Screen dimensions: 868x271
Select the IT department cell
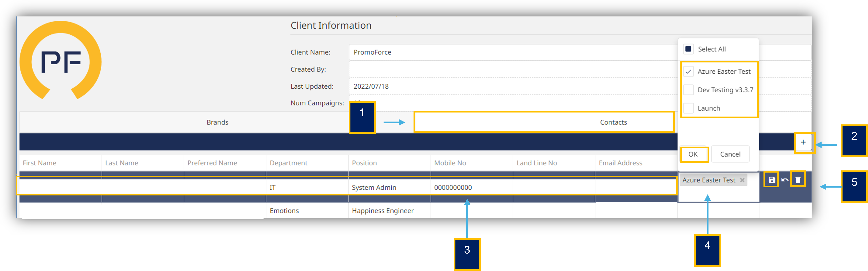point(307,187)
